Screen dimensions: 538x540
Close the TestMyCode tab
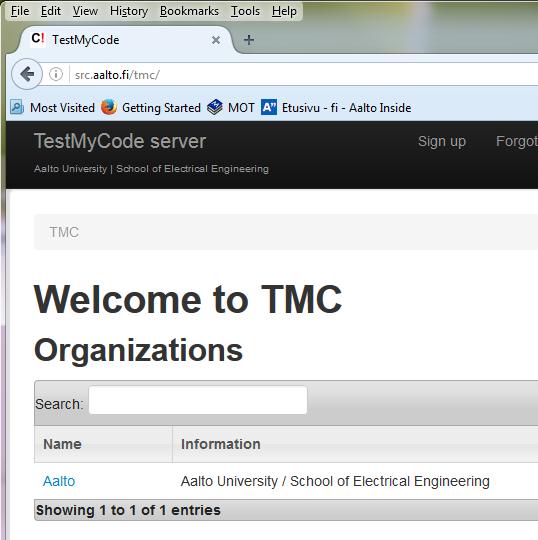point(216,40)
